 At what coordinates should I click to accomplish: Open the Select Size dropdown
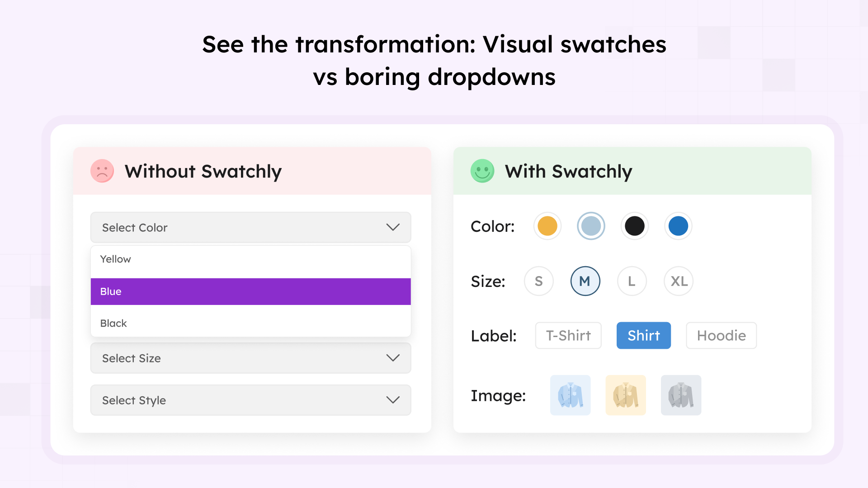[x=250, y=358]
